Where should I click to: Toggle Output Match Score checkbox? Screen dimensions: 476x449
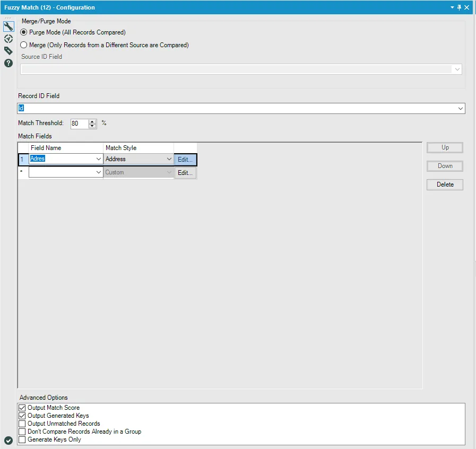pos(22,408)
